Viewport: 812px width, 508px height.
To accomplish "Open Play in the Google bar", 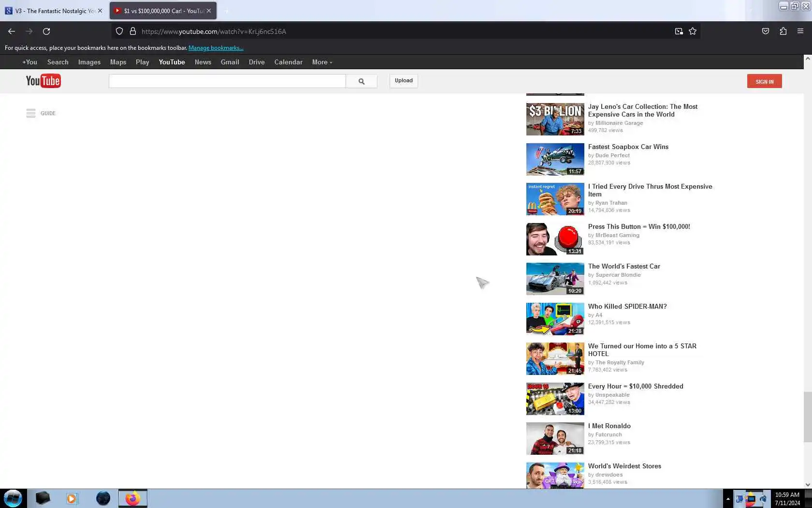I will (143, 62).
